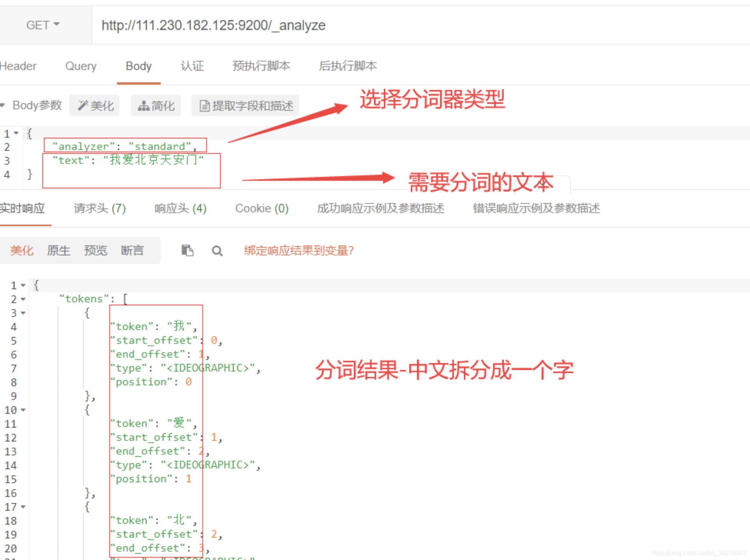Click the search response magnifier icon
The image size is (750, 560).
[x=217, y=251]
